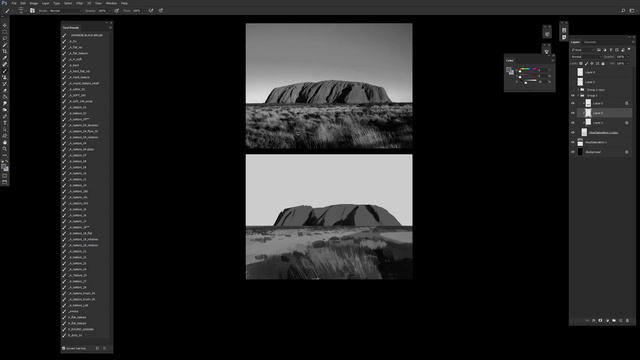
Task: Open the Layer menu
Action: pos(46,3)
